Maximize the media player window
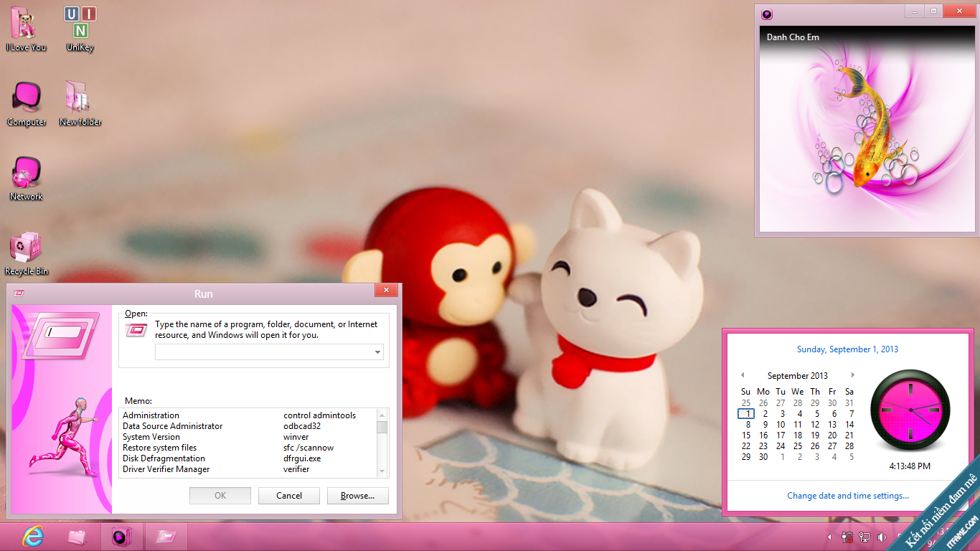The height and width of the screenshot is (551, 980). click(933, 11)
